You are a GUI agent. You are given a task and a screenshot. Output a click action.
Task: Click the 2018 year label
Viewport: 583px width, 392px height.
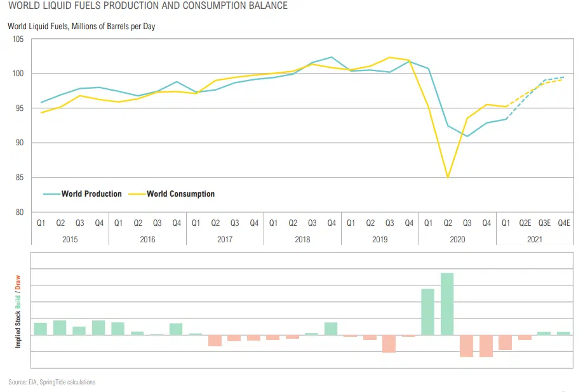(x=302, y=240)
